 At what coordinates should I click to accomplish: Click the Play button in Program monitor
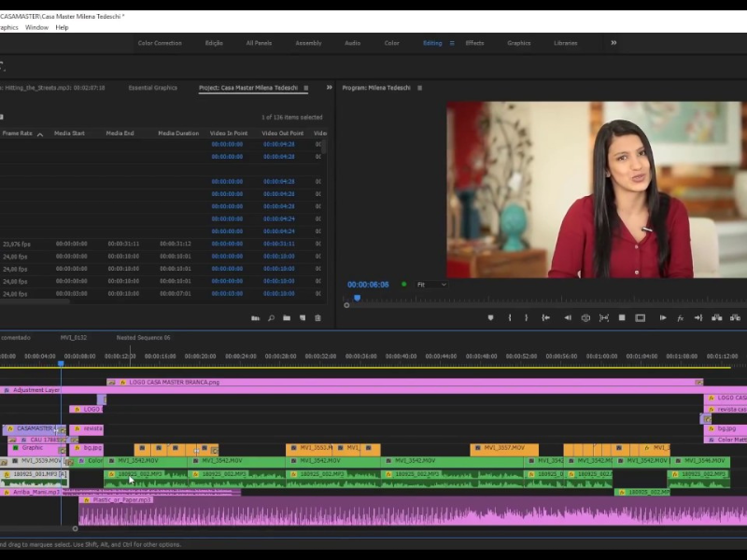pos(663,318)
